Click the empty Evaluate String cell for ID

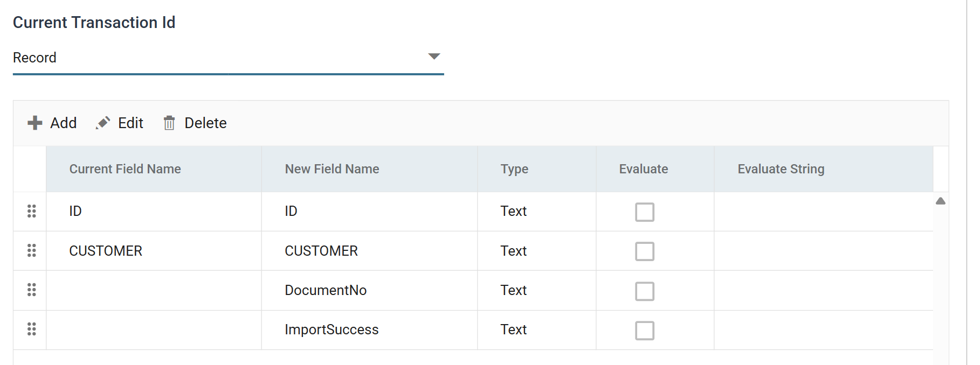[824, 212]
